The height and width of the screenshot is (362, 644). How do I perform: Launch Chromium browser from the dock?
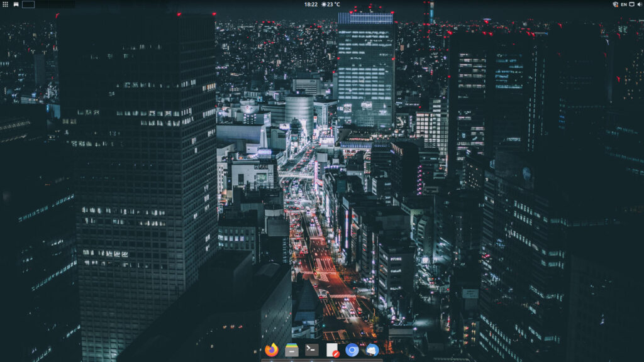click(x=352, y=350)
